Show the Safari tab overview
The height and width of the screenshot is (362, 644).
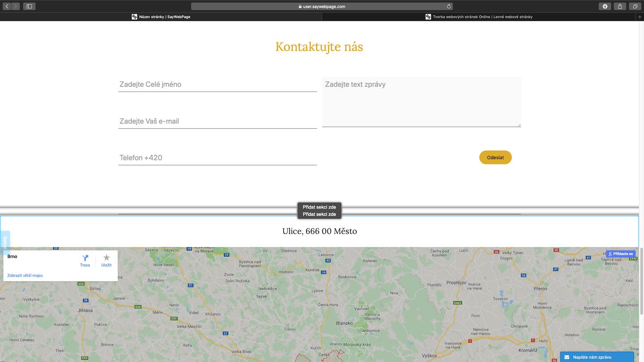(x=635, y=6)
